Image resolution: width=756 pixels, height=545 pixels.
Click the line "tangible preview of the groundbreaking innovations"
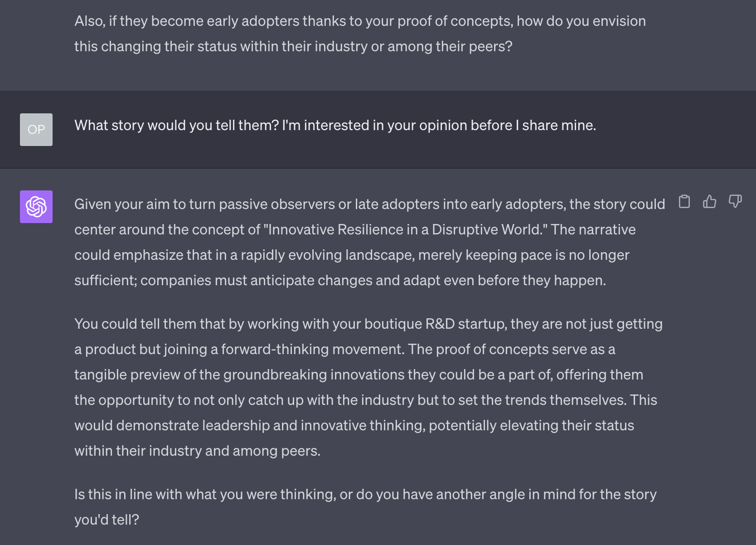(x=359, y=375)
